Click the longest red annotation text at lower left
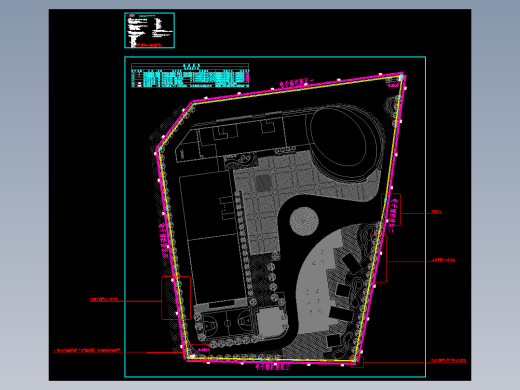 (87, 350)
